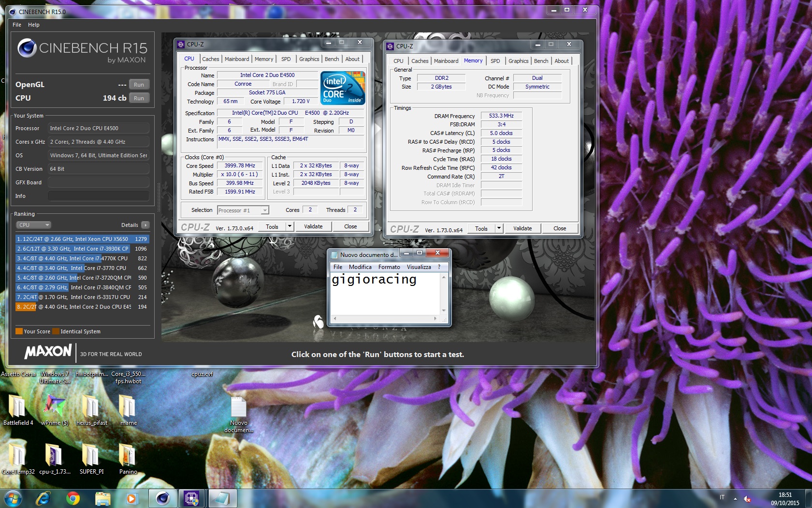Select ranking entry Core i5-3317U
This screenshot has width=812, height=508.
[82, 297]
